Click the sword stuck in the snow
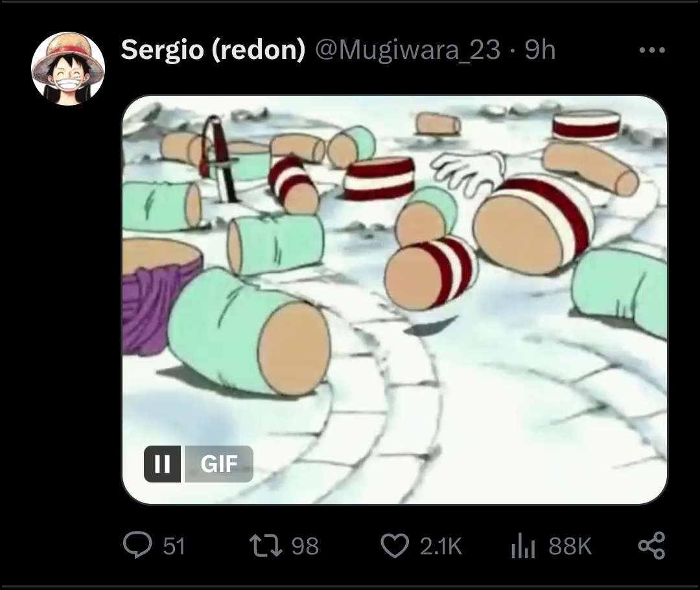This screenshot has height=590, width=700. pos(220,159)
